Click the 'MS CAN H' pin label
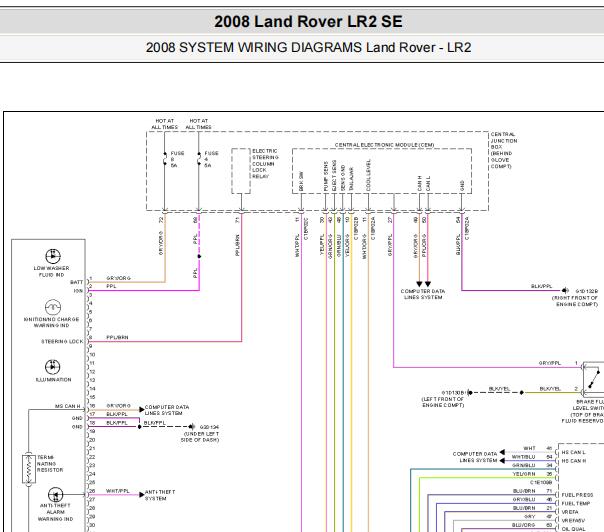The image size is (604, 532). pyautogui.click(x=68, y=406)
